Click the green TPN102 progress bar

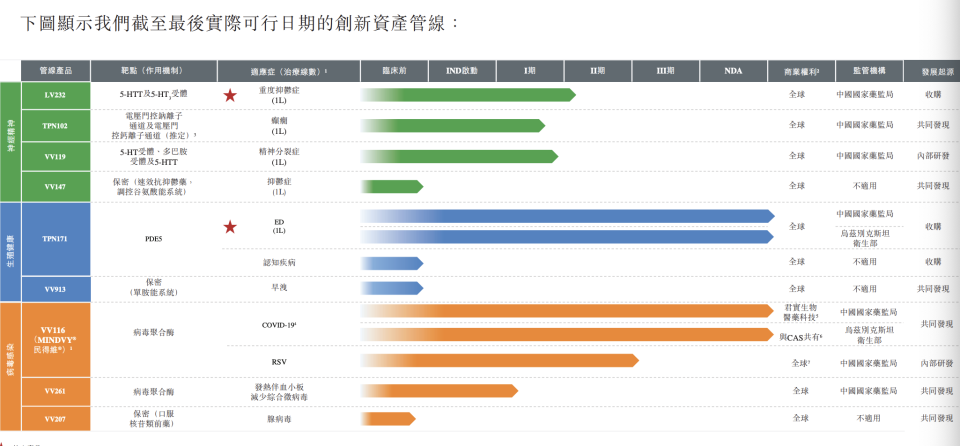[453, 126]
